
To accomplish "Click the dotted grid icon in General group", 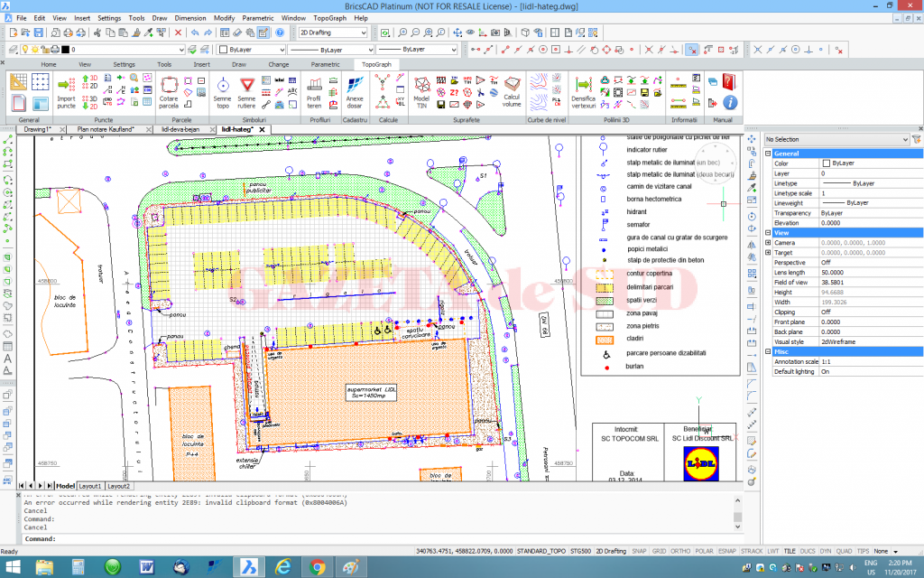I will [x=40, y=82].
